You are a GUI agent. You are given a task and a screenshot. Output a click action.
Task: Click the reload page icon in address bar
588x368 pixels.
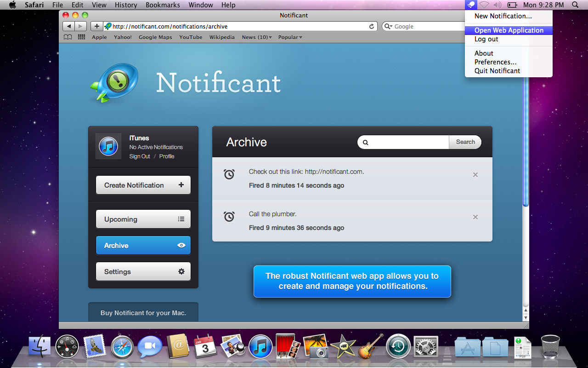coord(372,27)
